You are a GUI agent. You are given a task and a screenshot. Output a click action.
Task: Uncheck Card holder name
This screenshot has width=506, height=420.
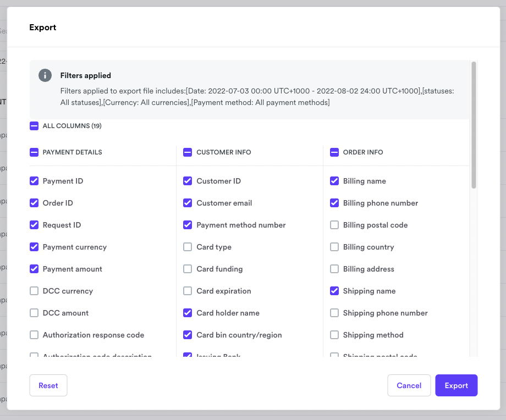(x=188, y=313)
